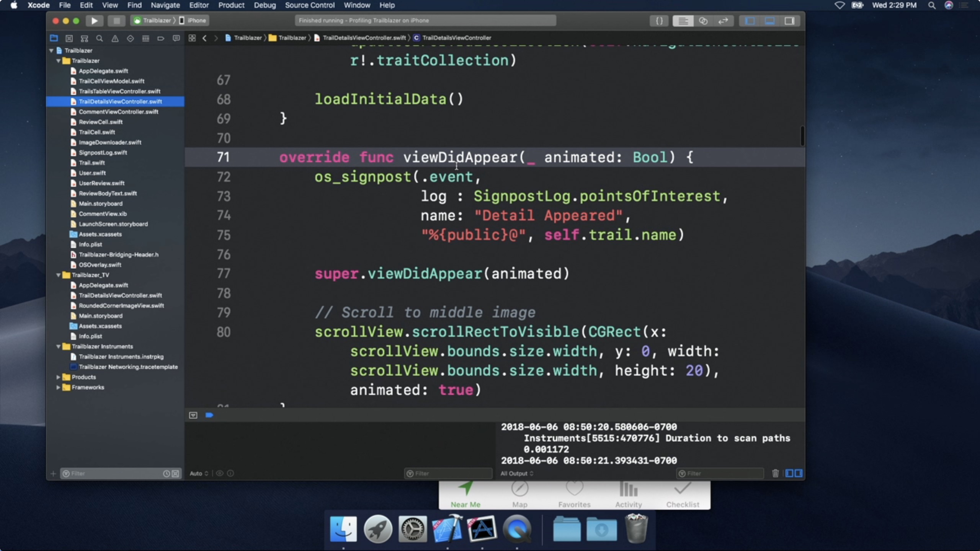
Task: Open code snippet library braces icon
Action: point(659,21)
